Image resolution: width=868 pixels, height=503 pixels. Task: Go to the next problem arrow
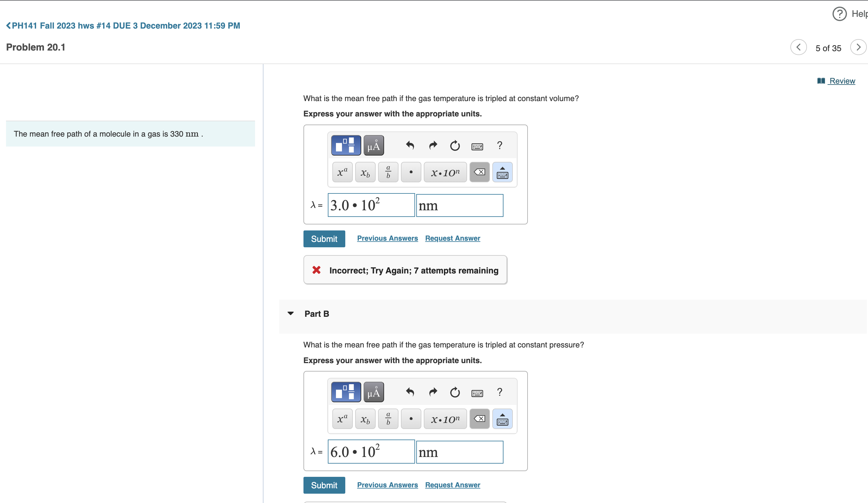(858, 47)
